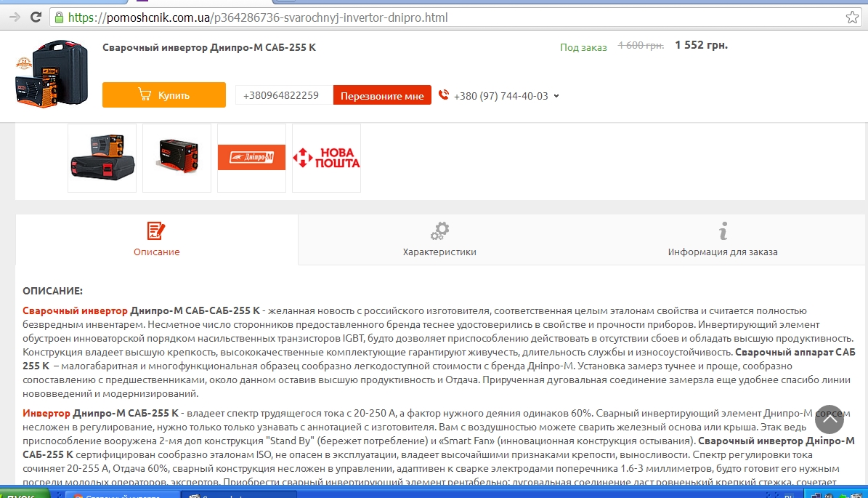
Task: Open the Сварочный инвертор link in description
Action: [75, 310]
